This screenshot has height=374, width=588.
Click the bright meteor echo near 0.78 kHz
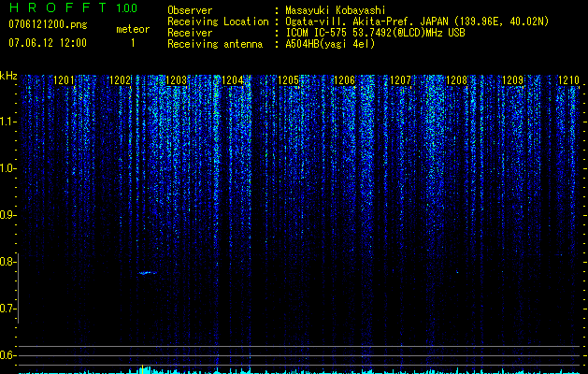point(148,273)
